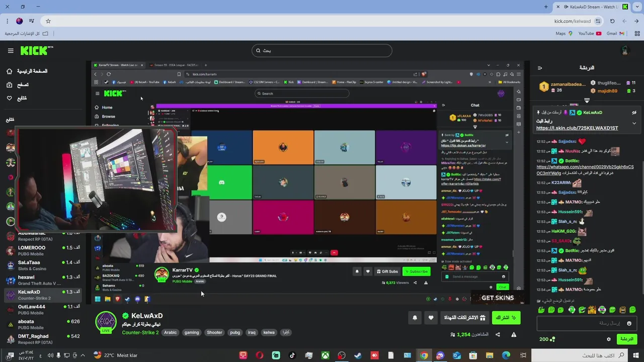The height and width of the screenshot is (362, 644).
Task: Click the search box on Kick
Action: tap(322, 50)
